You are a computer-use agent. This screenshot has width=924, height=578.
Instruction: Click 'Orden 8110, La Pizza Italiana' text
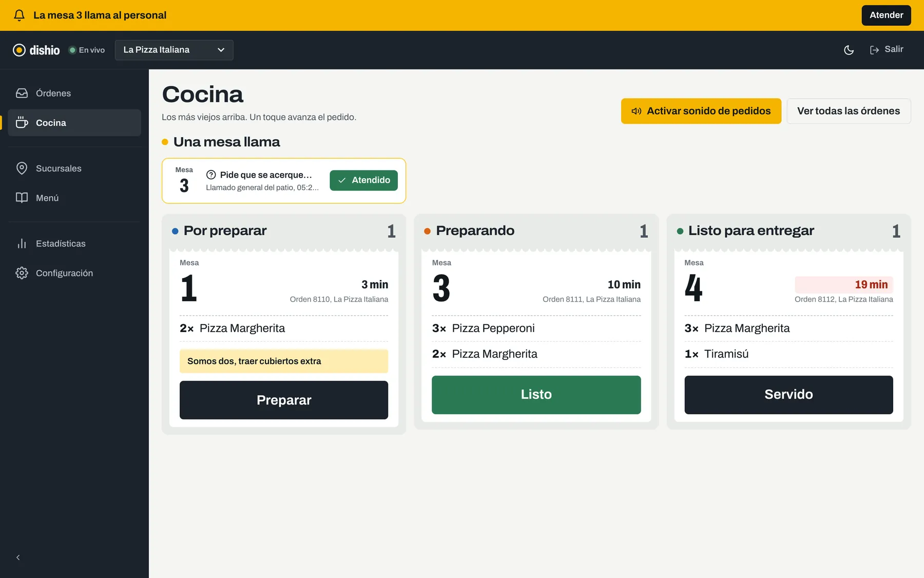(x=339, y=299)
